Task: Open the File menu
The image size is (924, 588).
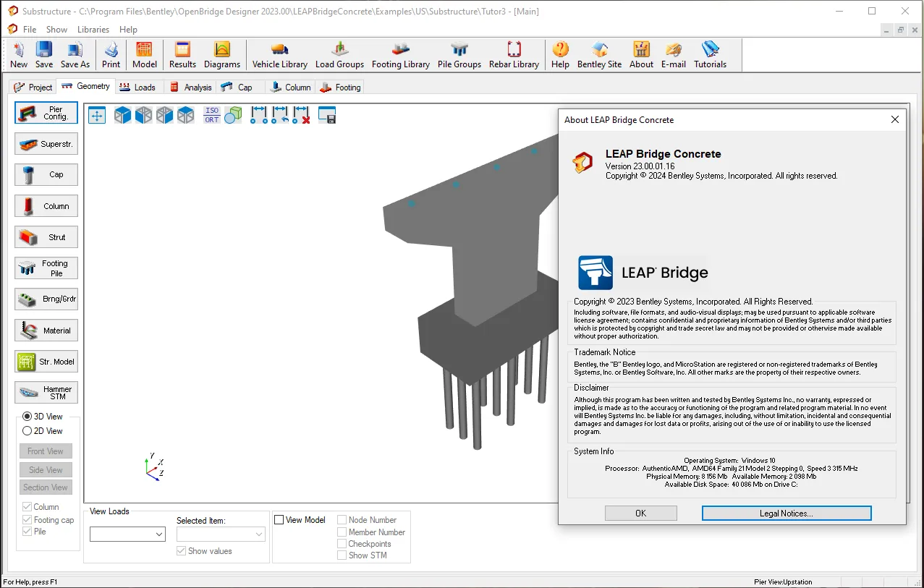Action: pos(30,30)
